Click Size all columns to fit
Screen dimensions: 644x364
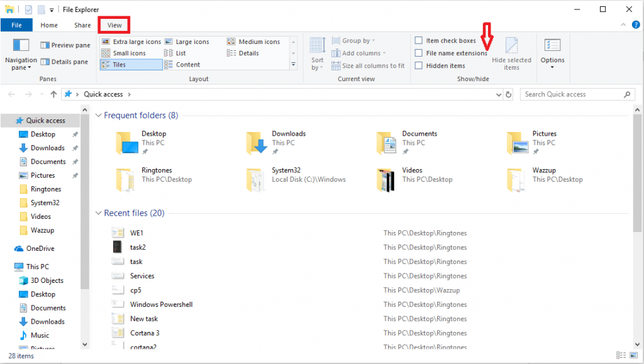click(368, 65)
